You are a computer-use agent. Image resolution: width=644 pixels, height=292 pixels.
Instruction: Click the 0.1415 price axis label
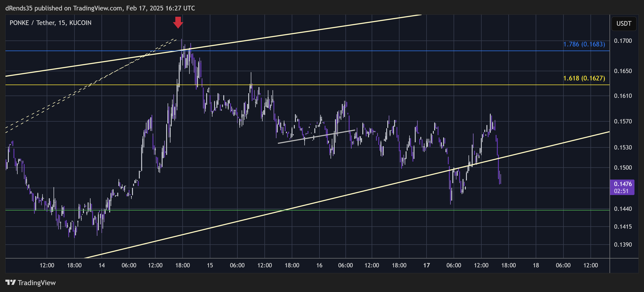[623, 227]
